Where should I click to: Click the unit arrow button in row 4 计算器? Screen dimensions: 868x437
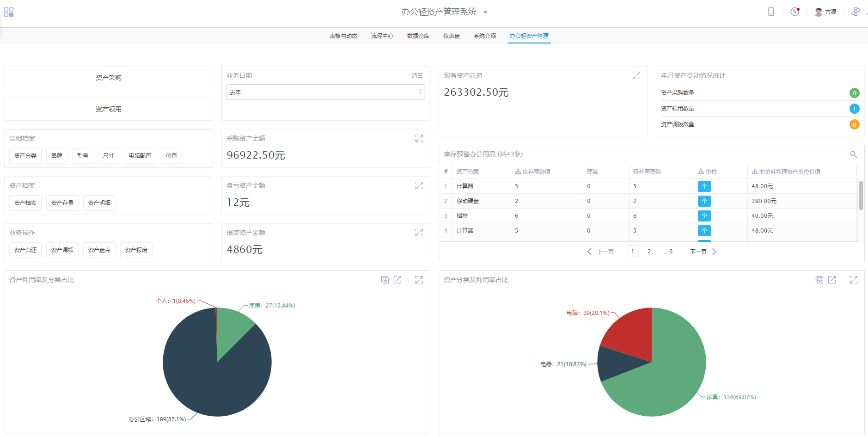[704, 231]
